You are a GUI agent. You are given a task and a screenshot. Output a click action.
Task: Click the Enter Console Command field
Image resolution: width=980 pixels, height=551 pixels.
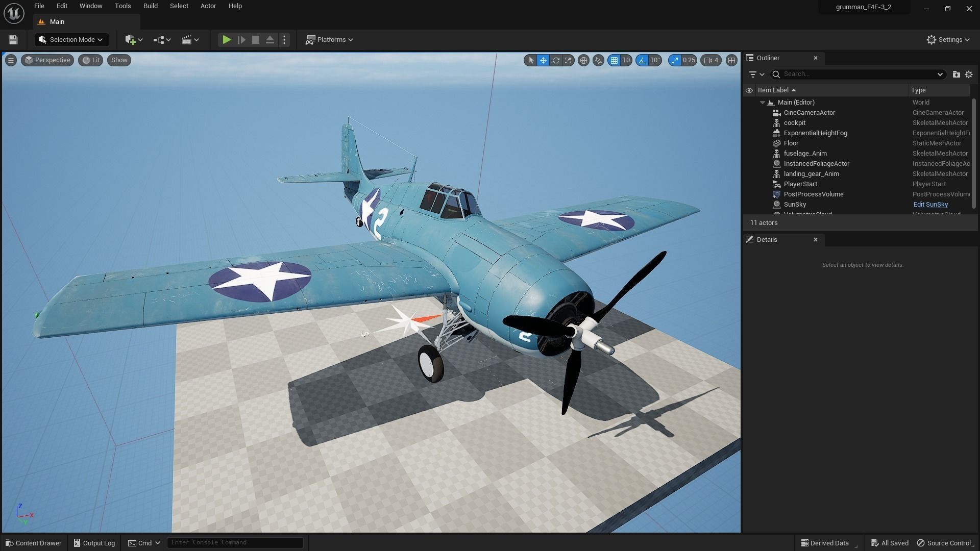click(x=235, y=542)
